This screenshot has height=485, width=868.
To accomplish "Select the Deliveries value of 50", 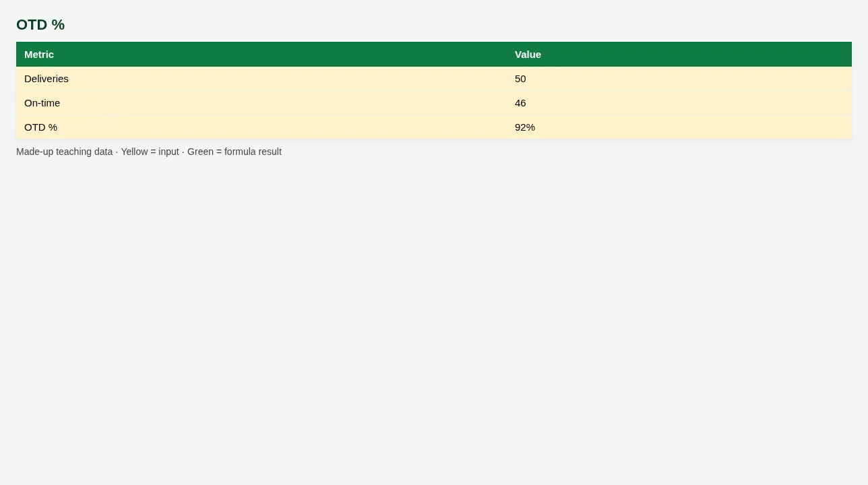I will coord(679,79).
